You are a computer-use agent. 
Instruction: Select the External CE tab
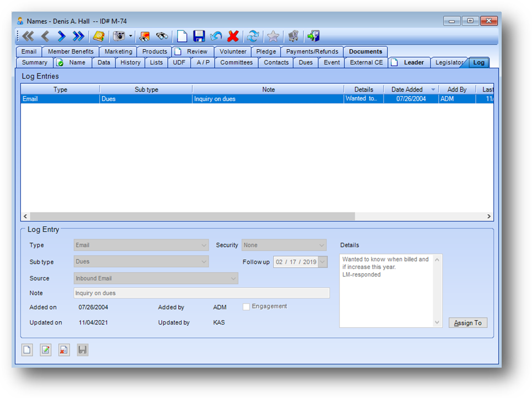[366, 62]
